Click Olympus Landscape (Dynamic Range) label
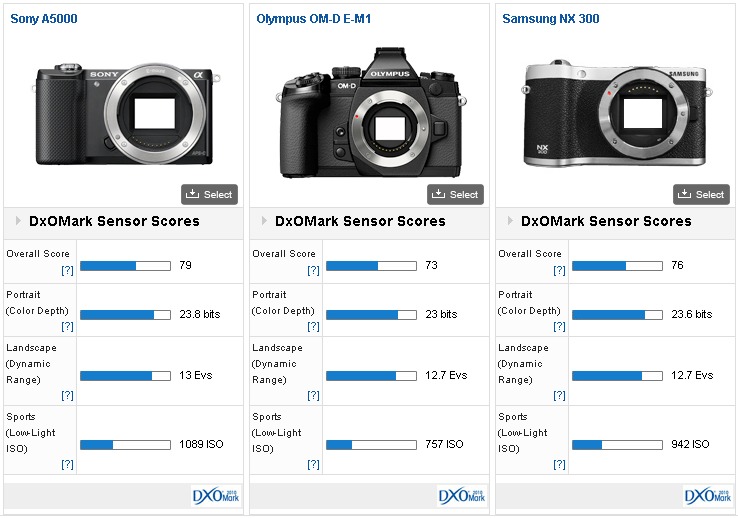Screen dimensions: 738x518 click(x=277, y=364)
